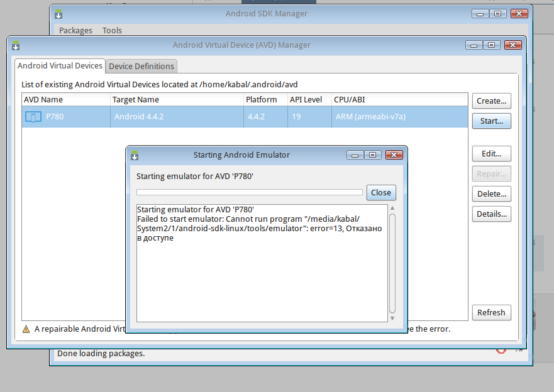
Task: Click the 'Done loading packages.' status text
Action: [101, 354]
